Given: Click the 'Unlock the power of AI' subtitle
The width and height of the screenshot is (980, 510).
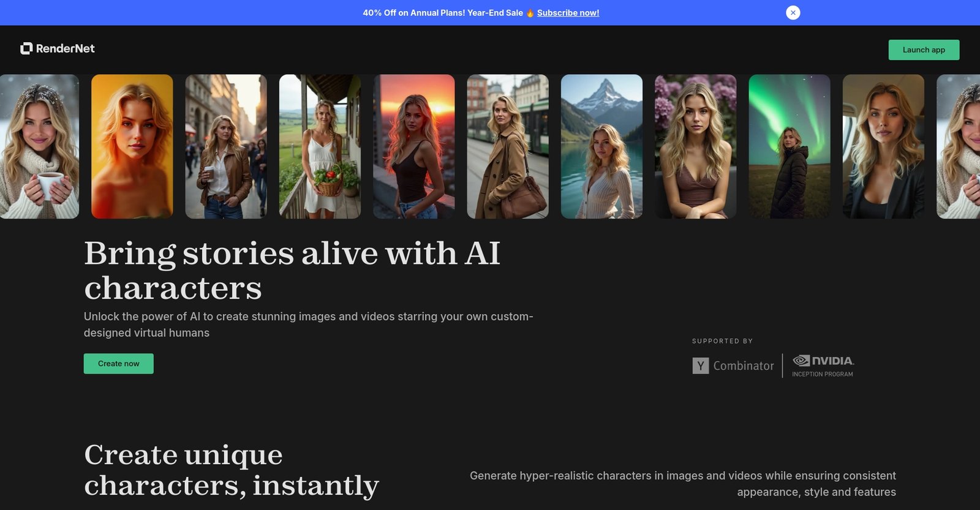Looking at the screenshot, I should [308, 324].
